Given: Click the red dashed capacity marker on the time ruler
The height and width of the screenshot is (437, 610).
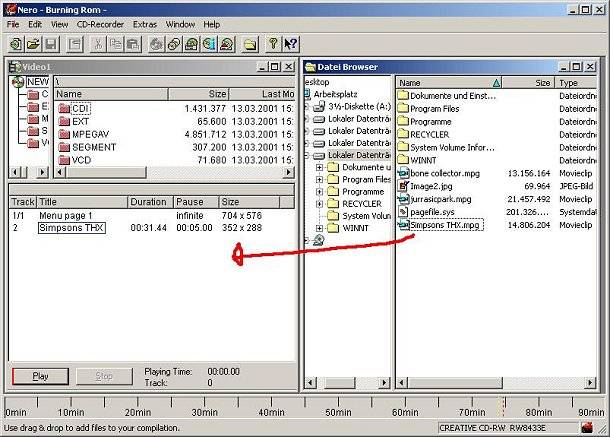Looking at the screenshot, I should click(504, 407).
